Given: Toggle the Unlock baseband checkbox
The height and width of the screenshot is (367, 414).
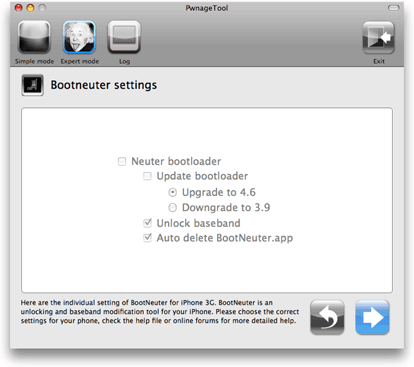Looking at the screenshot, I should click(x=147, y=223).
